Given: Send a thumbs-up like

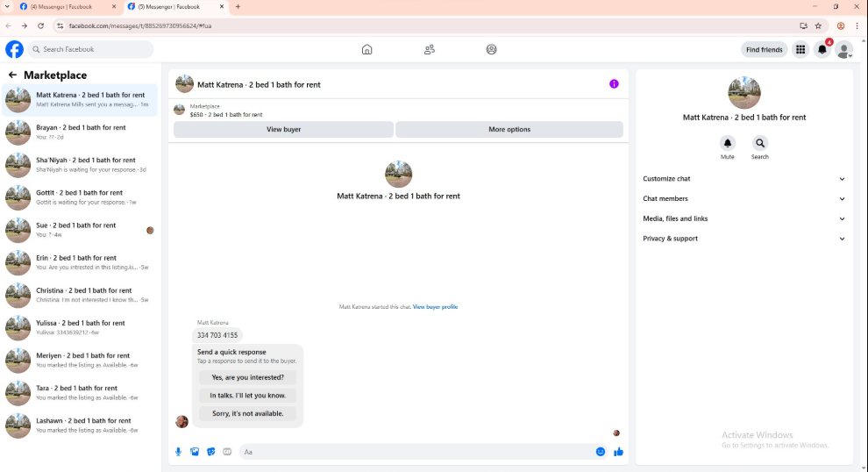Looking at the screenshot, I should [x=618, y=452].
